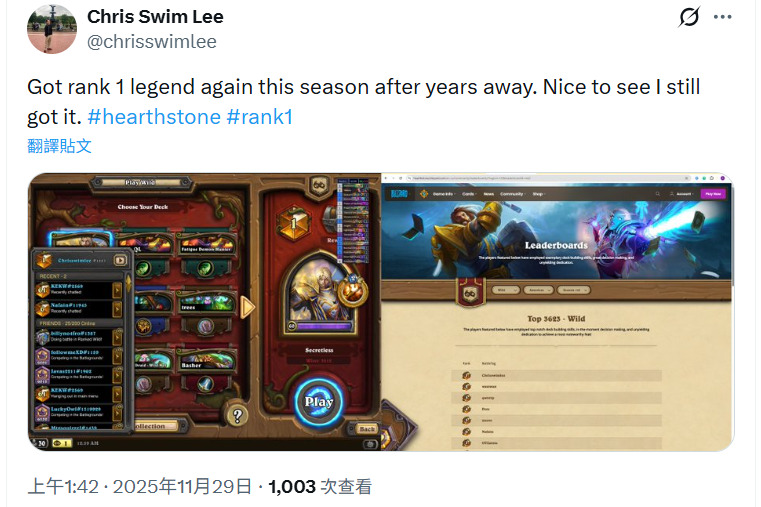Select the Basher deck tile

tap(206, 362)
